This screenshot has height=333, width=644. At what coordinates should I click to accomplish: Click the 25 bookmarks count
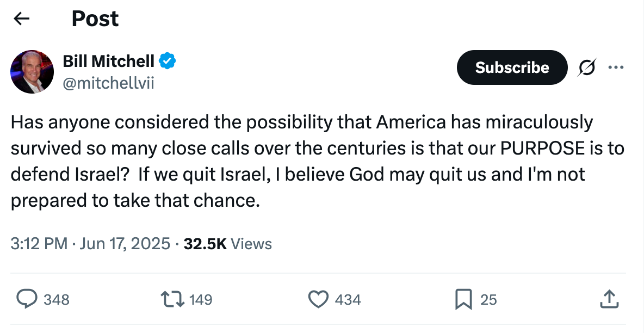point(489,300)
